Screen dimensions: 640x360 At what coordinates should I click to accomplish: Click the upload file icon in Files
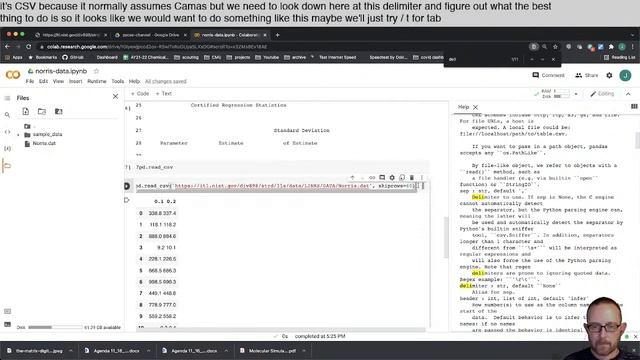point(26,111)
